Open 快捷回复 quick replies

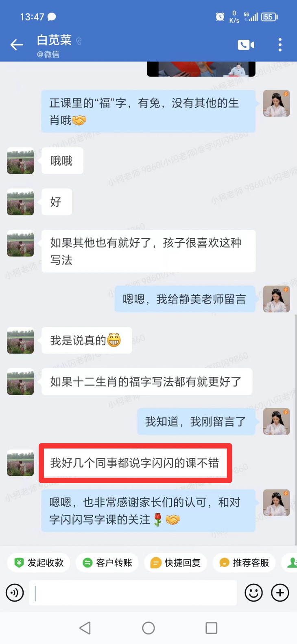click(x=176, y=563)
